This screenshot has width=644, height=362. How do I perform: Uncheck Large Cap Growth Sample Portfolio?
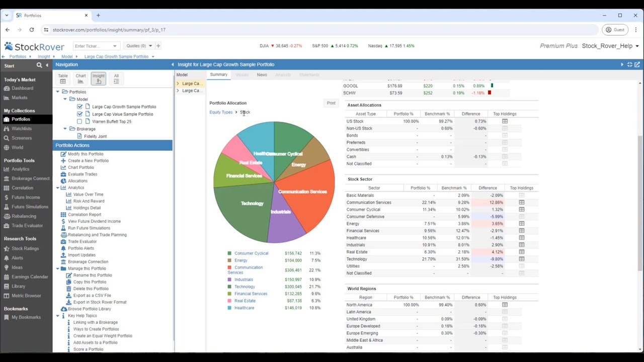[79, 107]
